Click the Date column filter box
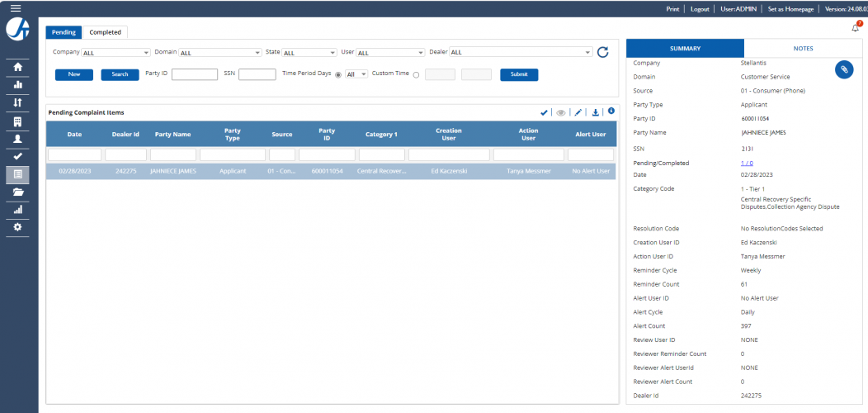The height and width of the screenshot is (413, 868). [x=75, y=154]
